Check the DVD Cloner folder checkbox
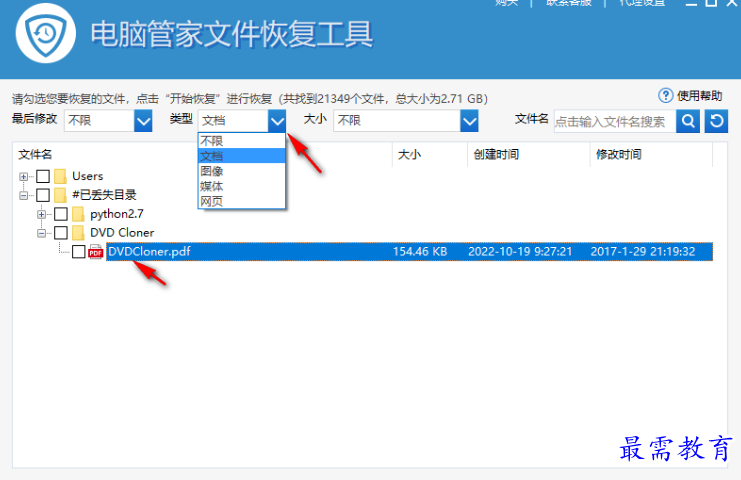This screenshot has width=741, height=480. click(x=61, y=233)
